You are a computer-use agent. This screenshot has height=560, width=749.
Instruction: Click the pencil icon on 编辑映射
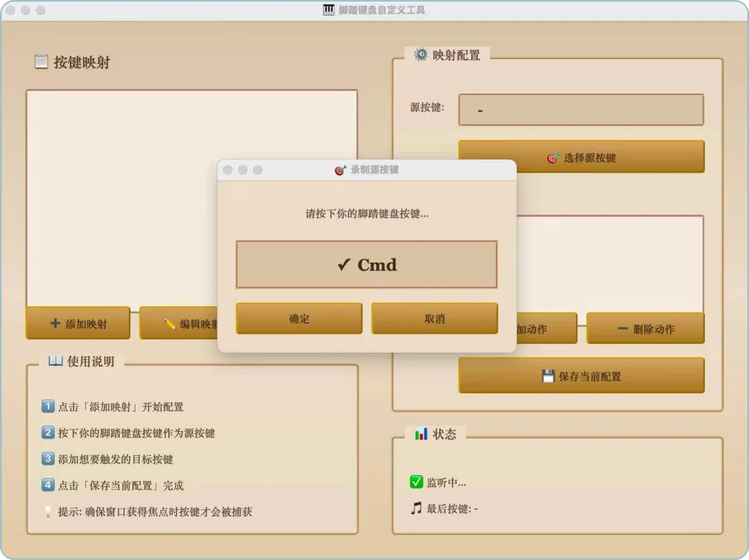click(x=169, y=324)
